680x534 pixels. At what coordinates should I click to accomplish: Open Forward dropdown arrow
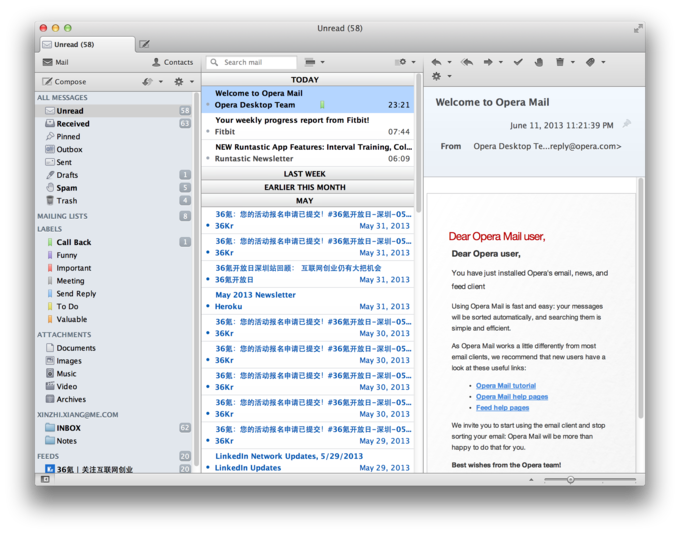500,62
